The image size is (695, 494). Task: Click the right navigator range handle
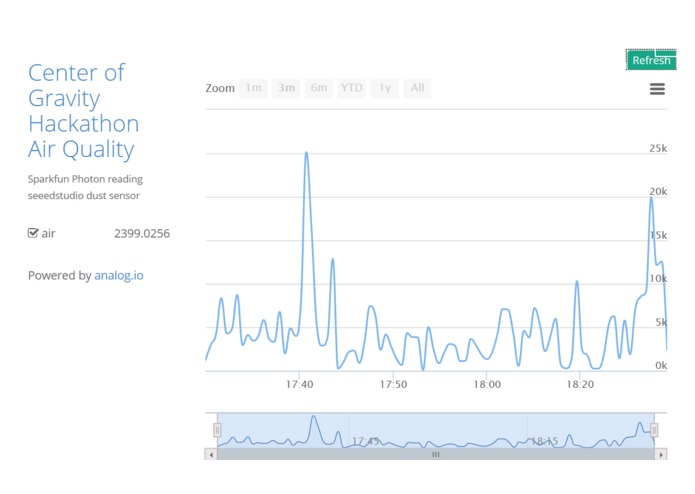(654, 430)
